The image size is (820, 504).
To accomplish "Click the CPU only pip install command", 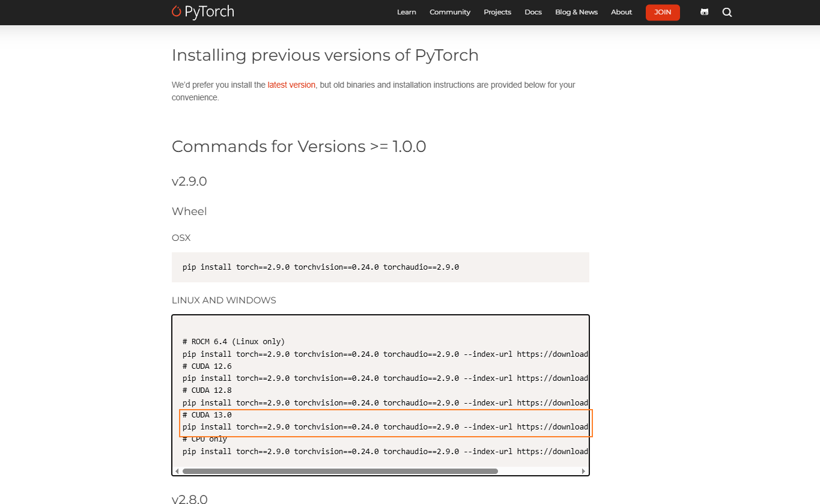I will [x=384, y=451].
